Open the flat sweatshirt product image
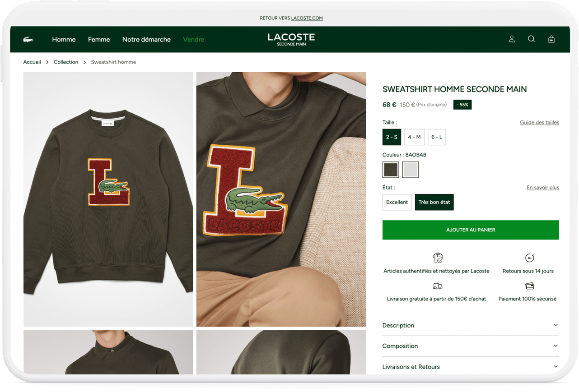The image size is (579, 392). [x=108, y=199]
